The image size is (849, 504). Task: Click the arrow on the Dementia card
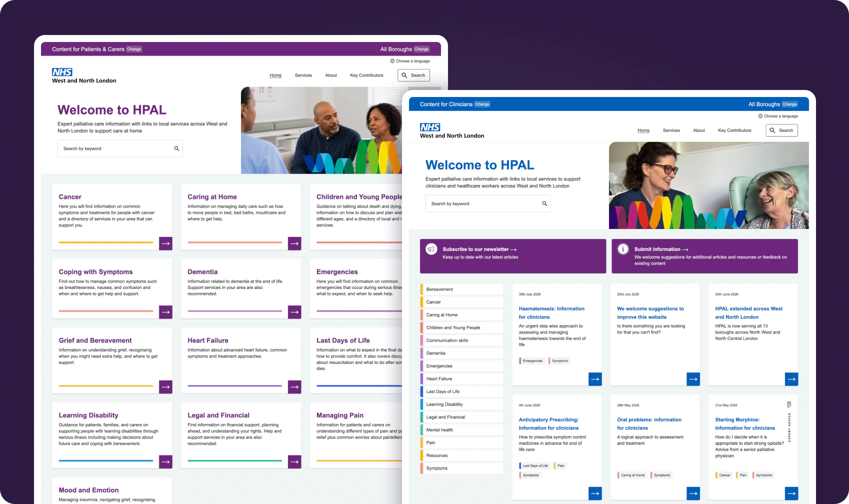coord(294,312)
